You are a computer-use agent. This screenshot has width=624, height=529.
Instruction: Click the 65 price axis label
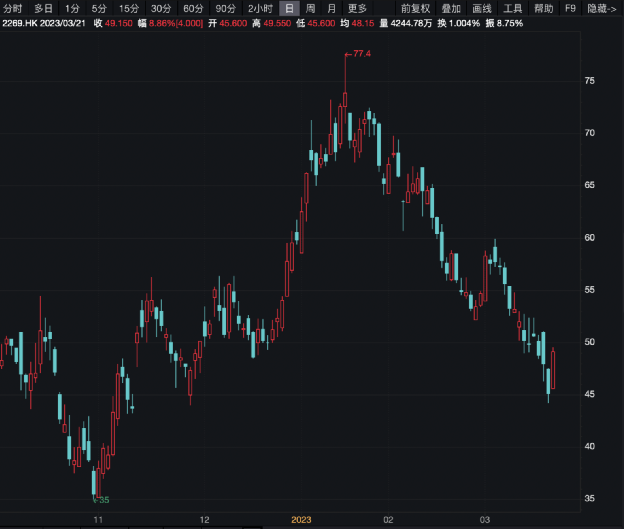point(590,185)
